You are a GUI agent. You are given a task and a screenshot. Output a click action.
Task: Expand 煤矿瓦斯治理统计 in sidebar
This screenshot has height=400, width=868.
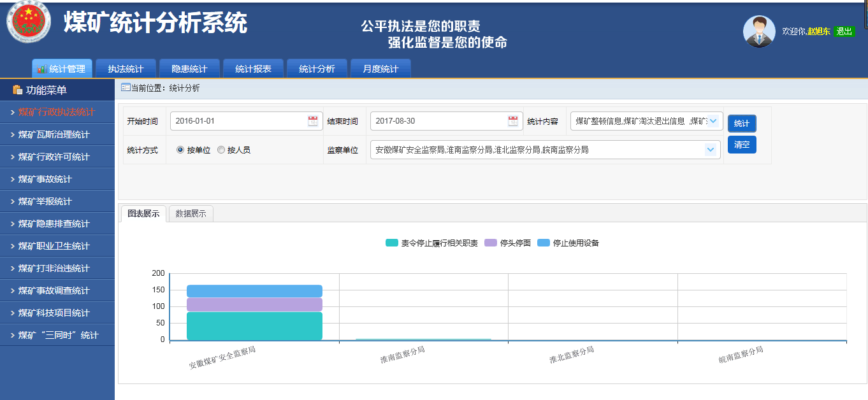click(x=54, y=134)
